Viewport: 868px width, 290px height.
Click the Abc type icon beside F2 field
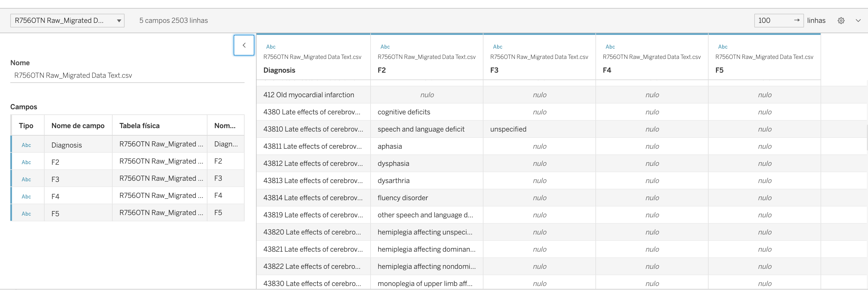click(26, 162)
